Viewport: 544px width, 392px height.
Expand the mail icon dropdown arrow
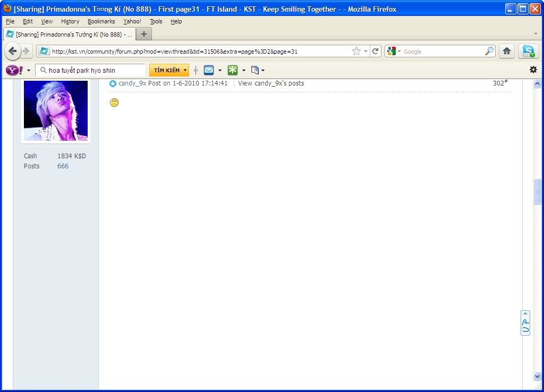(220, 71)
